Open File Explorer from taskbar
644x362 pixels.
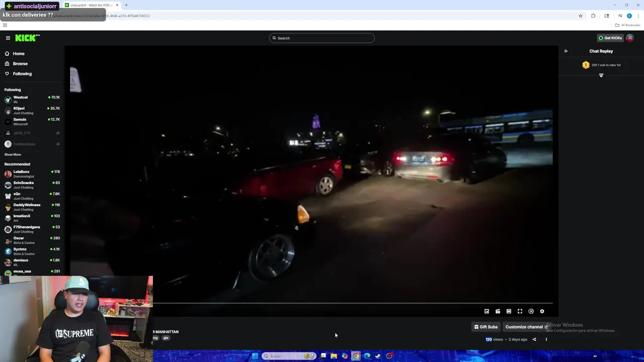tap(334, 356)
